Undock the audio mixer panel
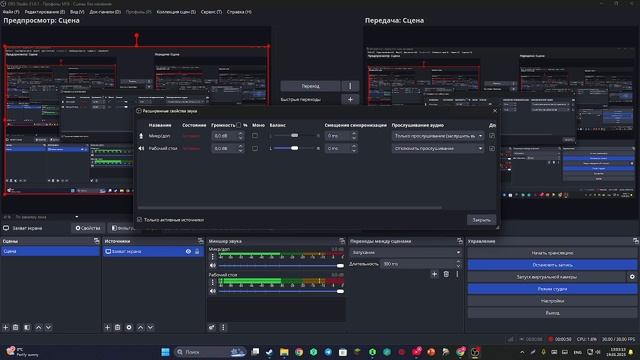The width and height of the screenshot is (640, 360). [x=342, y=241]
